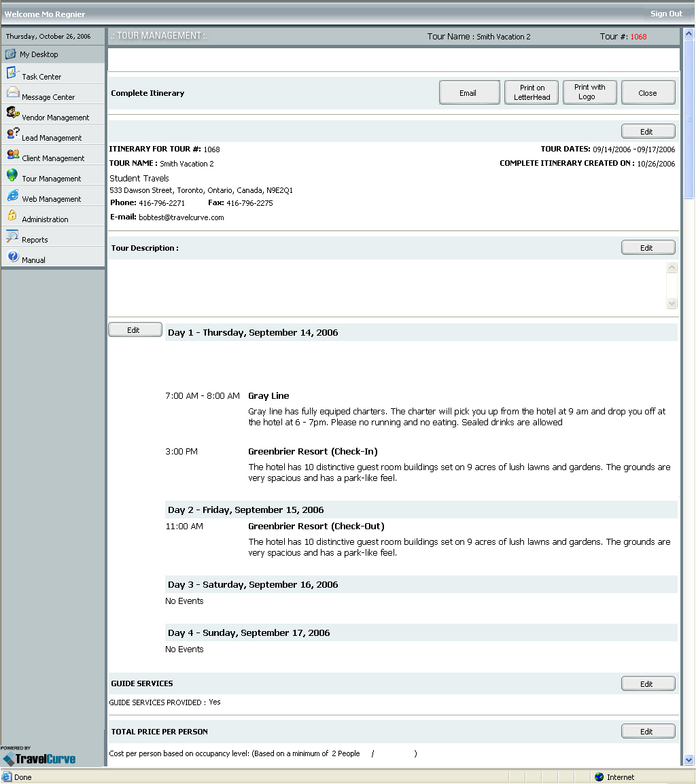Close the complete itinerary
The image size is (696, 784).
coord(648,92)
